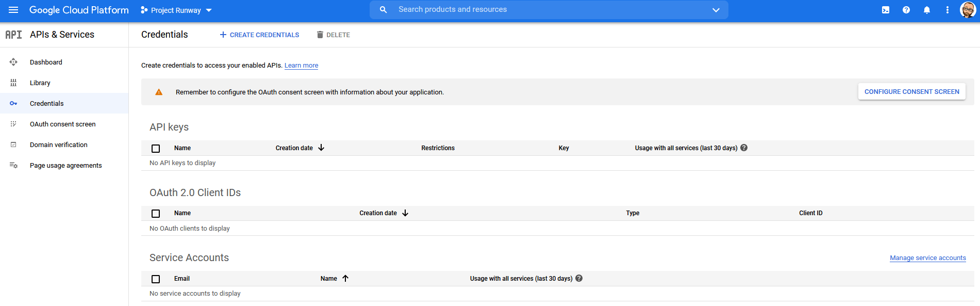The image size is (980, 306).
Task: Expand the search bar dropdown arrow
Action: pyautogui.click(x=716, y=10)
